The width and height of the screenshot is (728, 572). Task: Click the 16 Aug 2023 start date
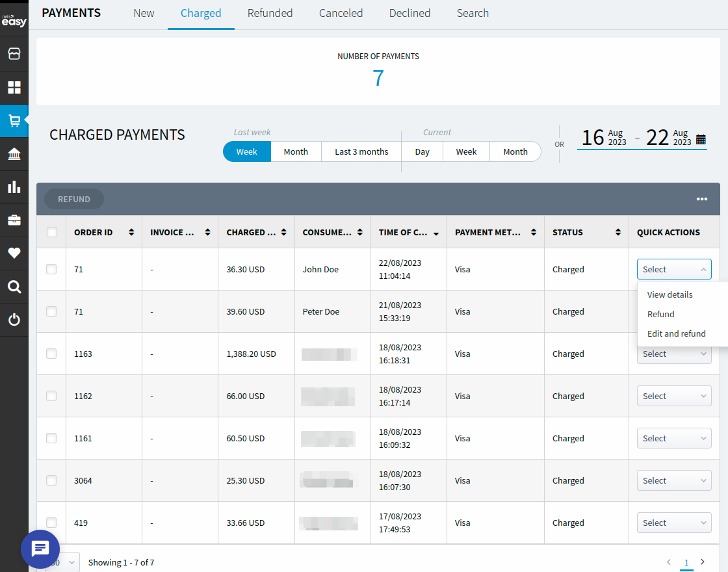(x=604, y=137)
